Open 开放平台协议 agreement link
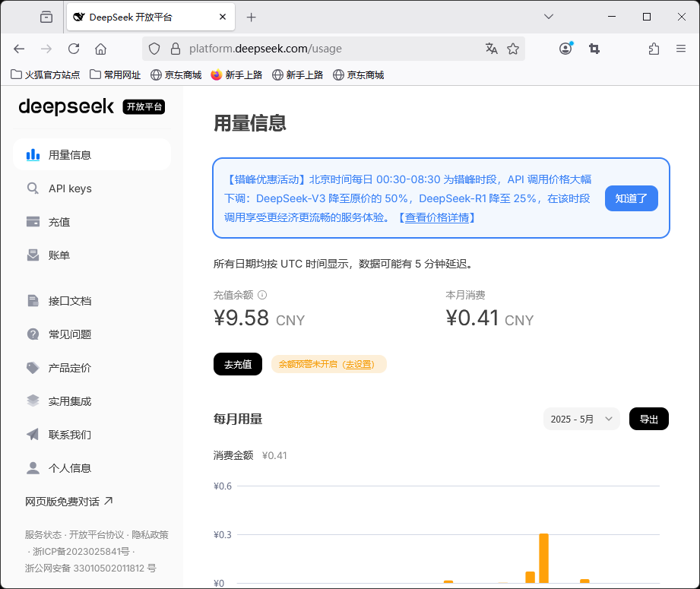 point(97,534)
